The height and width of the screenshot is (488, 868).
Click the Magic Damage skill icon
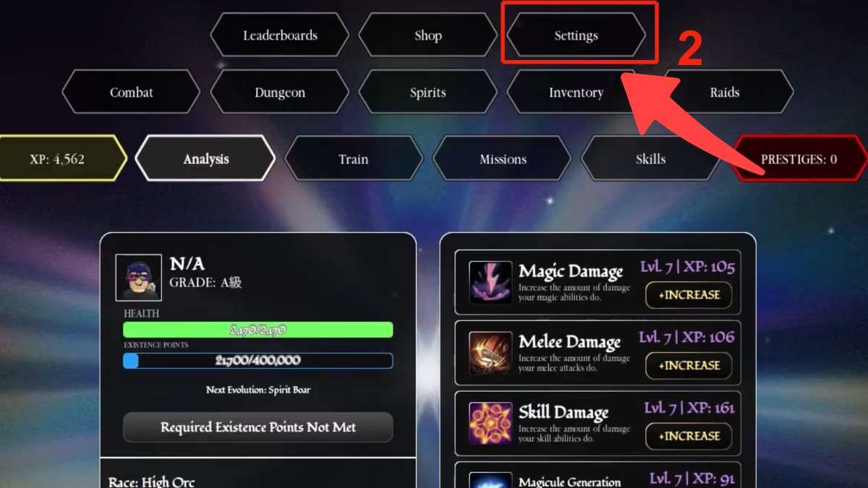(490, 282)
